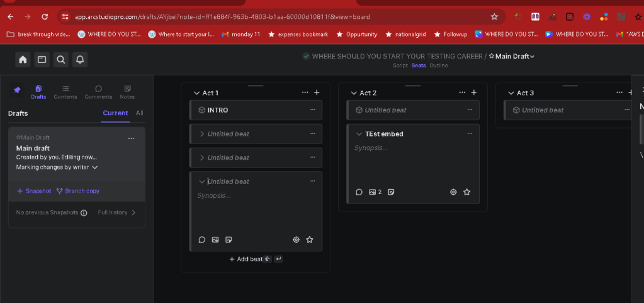Viewport: 644px width, 303px height.
Task: Switch to Beats view
Action: point(419,66)
